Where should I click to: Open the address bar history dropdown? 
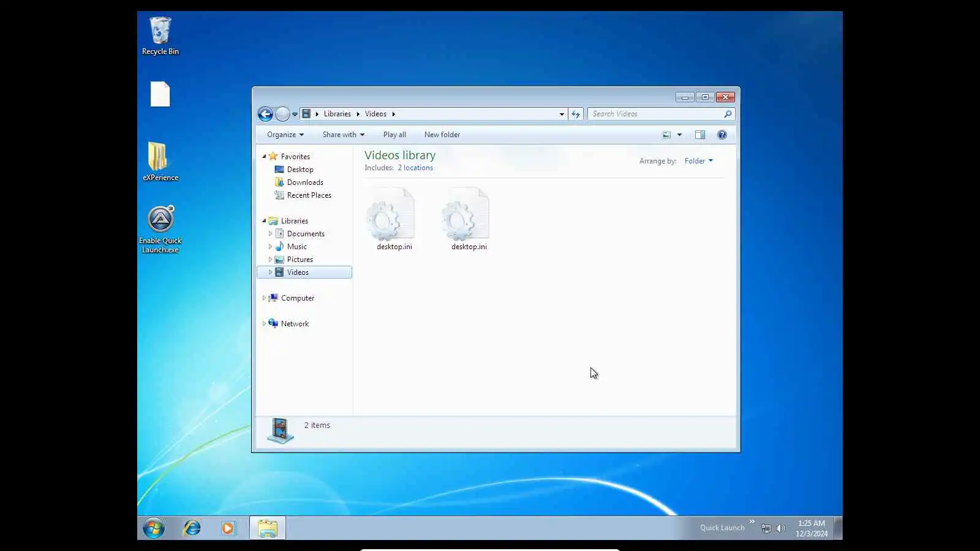(562, 114)
